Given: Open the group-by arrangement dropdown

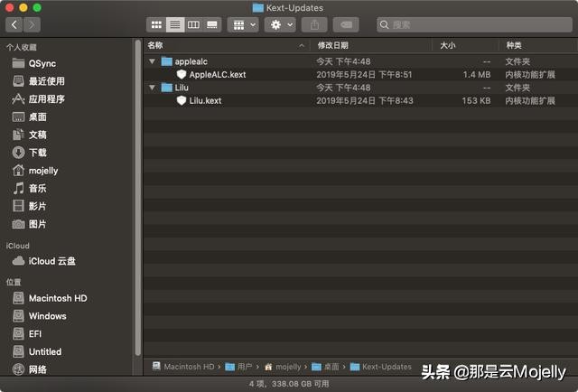Looking at the screenshot, I should pyautogui.click(x=243, y=24).
